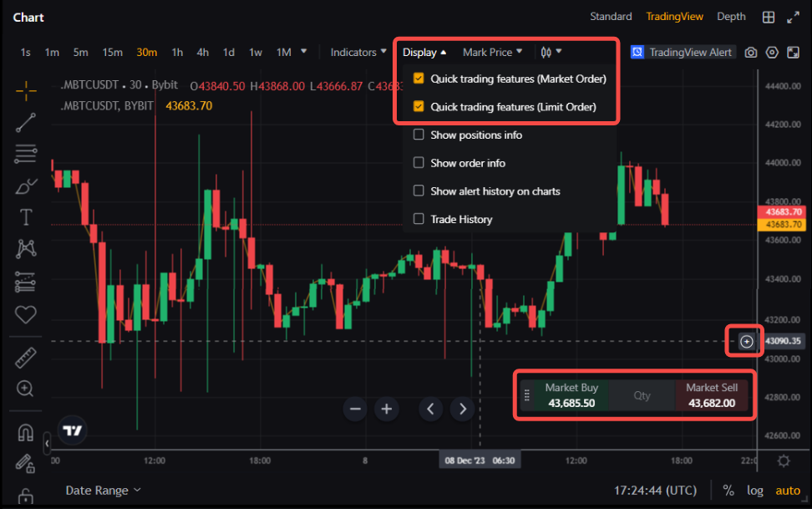Open chart settings hexagon icon

[772, 52]
